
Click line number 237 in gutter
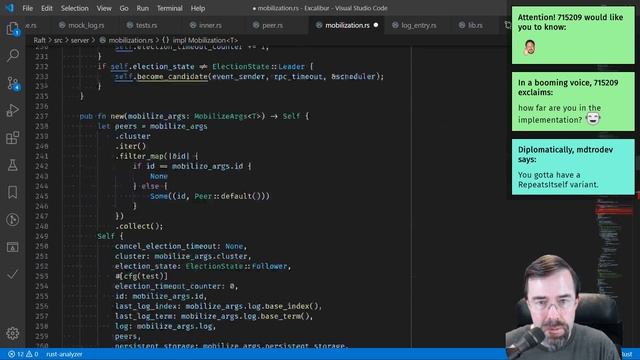[x=42, y=116]
